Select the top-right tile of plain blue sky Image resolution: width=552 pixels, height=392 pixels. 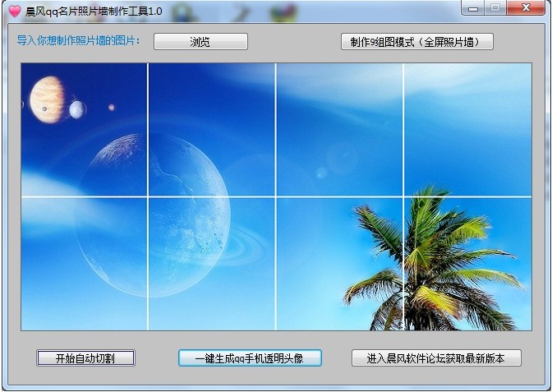467,130
